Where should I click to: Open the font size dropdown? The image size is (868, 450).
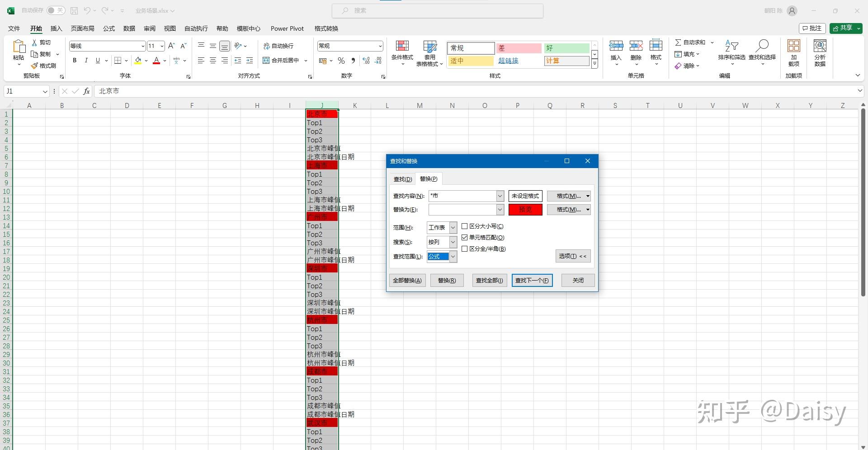pos(162,46)
